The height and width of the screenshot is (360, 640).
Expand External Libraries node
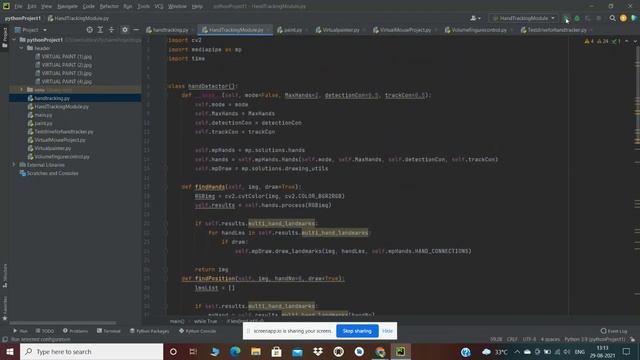14,165
